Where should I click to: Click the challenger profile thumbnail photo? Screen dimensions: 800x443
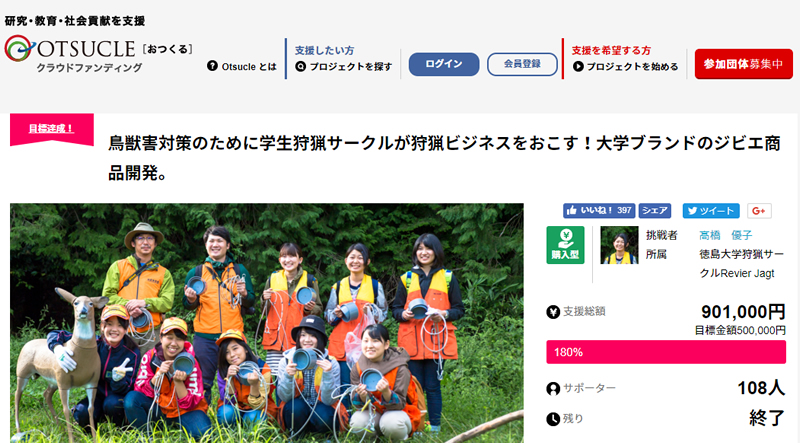point(619,245)
